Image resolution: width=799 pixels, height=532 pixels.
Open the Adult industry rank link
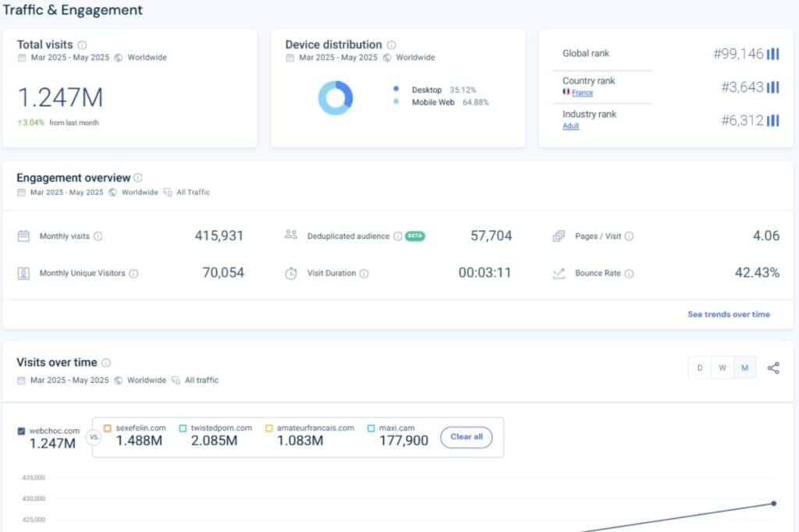click(570, 126)
